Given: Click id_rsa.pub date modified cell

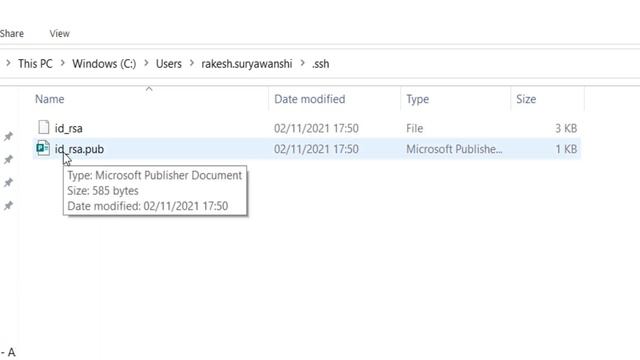Looking at the screenshot, I should [x=316, y=149].
